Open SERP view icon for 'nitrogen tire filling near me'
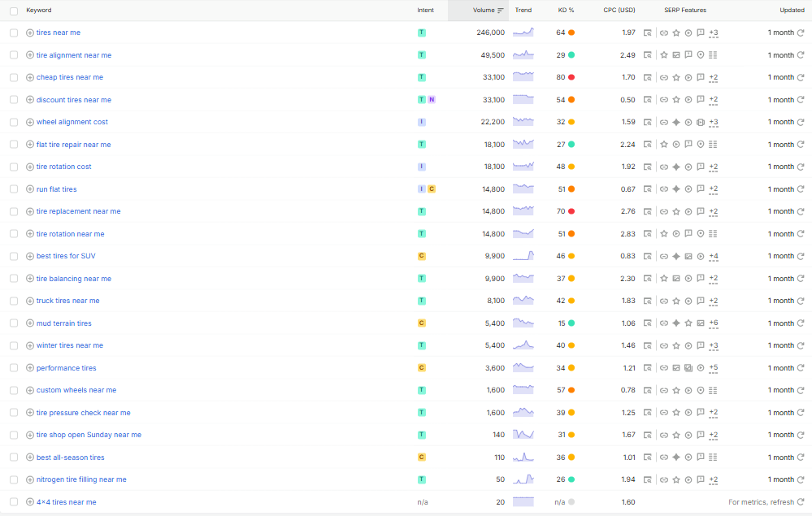This screenshot has width=812, height=516. (x=647, y=479)
